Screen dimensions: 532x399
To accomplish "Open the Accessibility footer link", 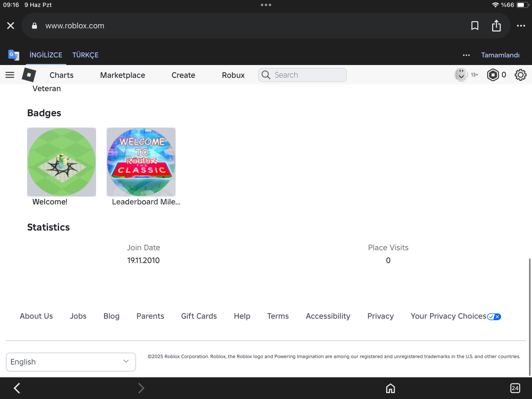I will pos(328,316).
